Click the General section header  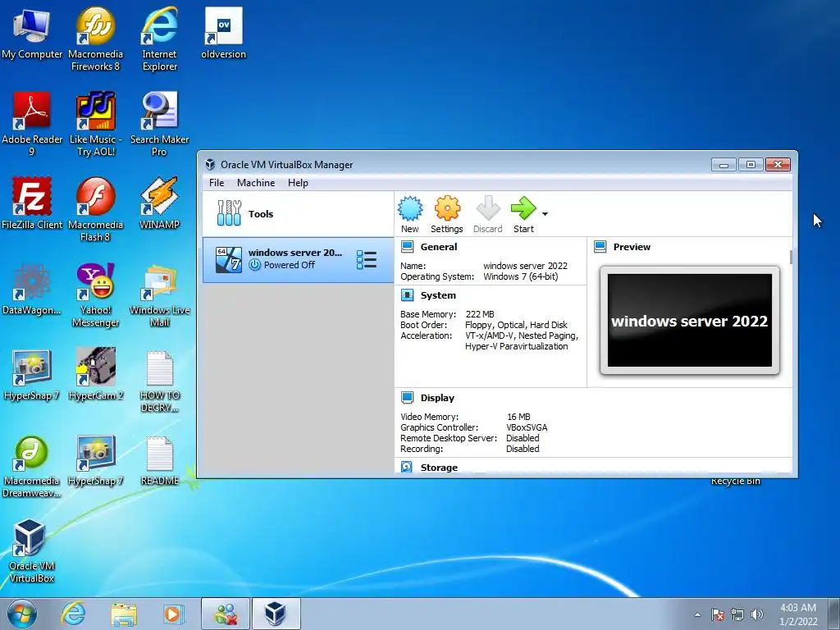(x=439, y=247)
